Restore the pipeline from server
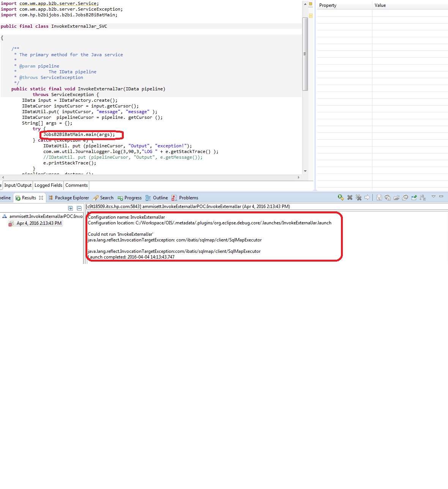This screenshot has height=489, width=448. click(x=405, y=197)
